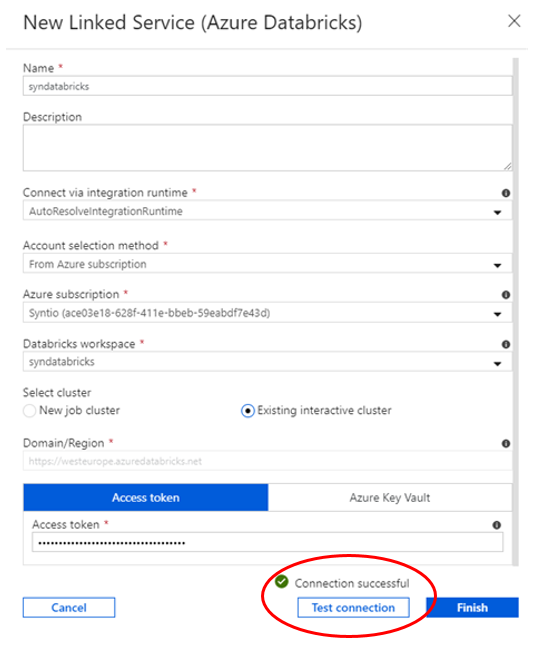Image resolution: width=546 pixels, height=652 pixels.
Task: Click green Connection successful checkmark icon
Action: pos(282,582)
